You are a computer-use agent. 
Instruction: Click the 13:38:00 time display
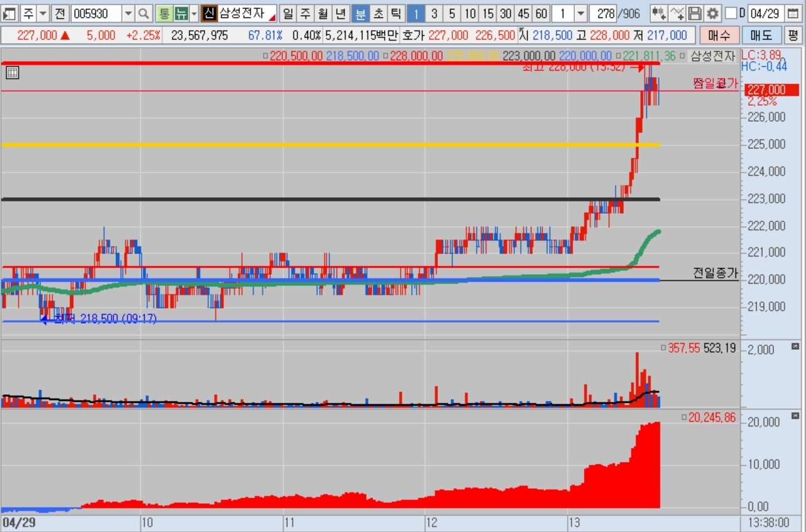pos(767,521)
